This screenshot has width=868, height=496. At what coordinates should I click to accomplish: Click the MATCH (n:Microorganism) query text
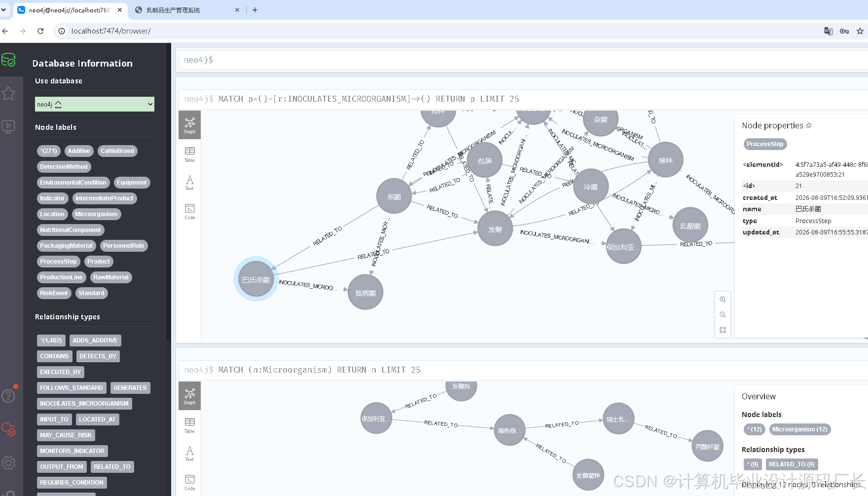320,370
